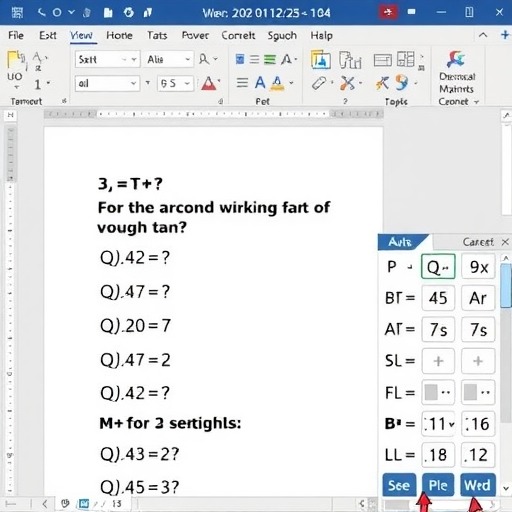Open the 'oil' style dropdown

(107, 83)
